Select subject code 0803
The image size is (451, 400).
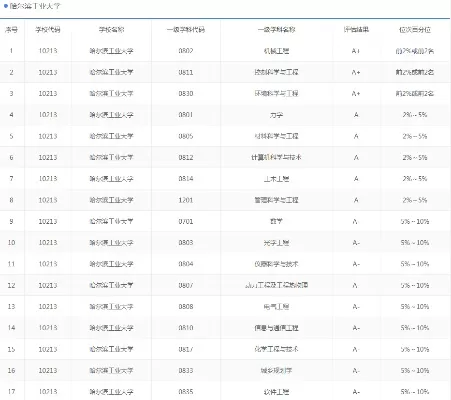tap(186, 243)
